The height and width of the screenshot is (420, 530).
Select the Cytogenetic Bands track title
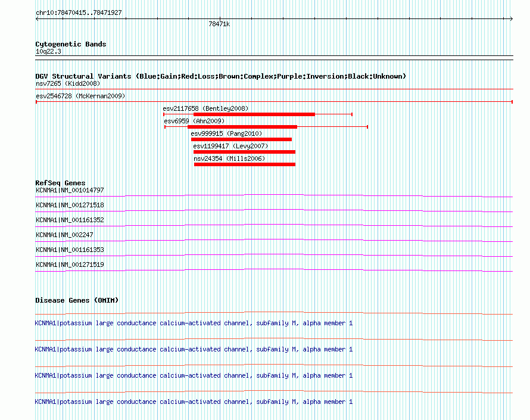(71, 44)
